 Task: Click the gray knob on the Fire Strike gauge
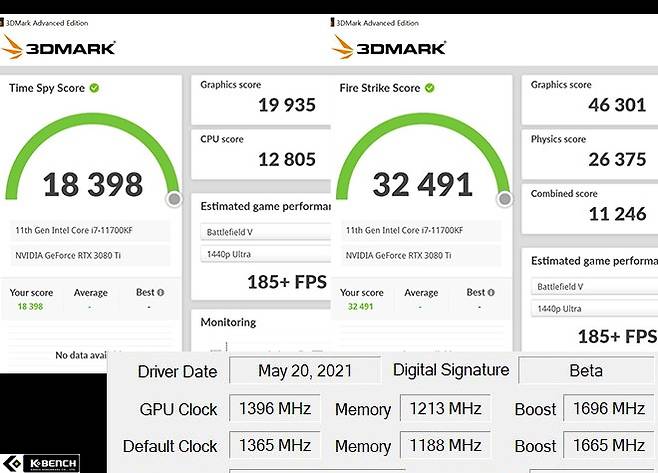click(x=503, y=199)
